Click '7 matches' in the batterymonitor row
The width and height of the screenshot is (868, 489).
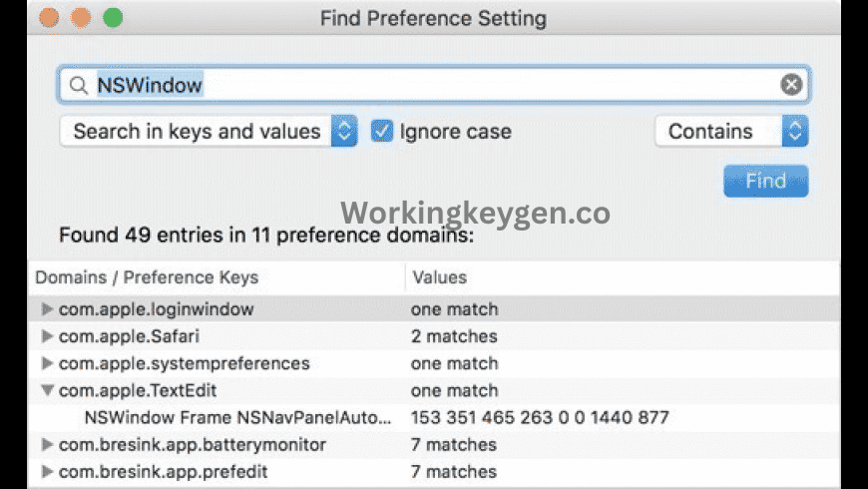454,444
